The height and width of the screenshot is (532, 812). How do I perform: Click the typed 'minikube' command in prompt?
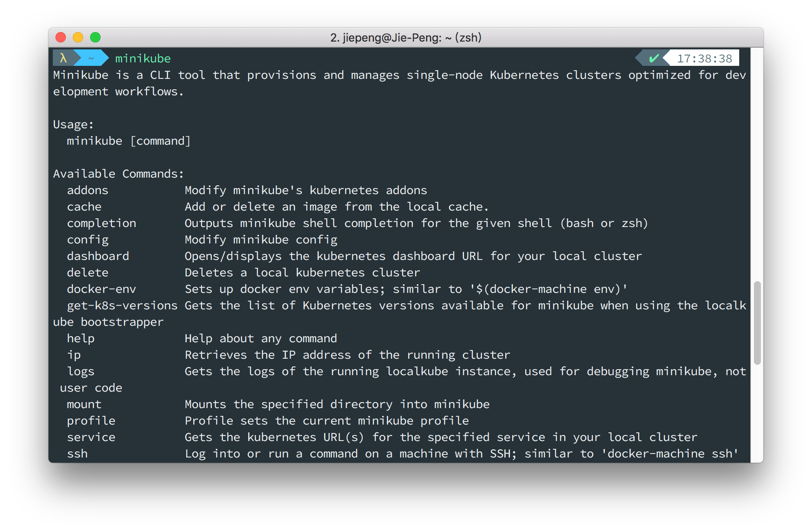point(143,58)
